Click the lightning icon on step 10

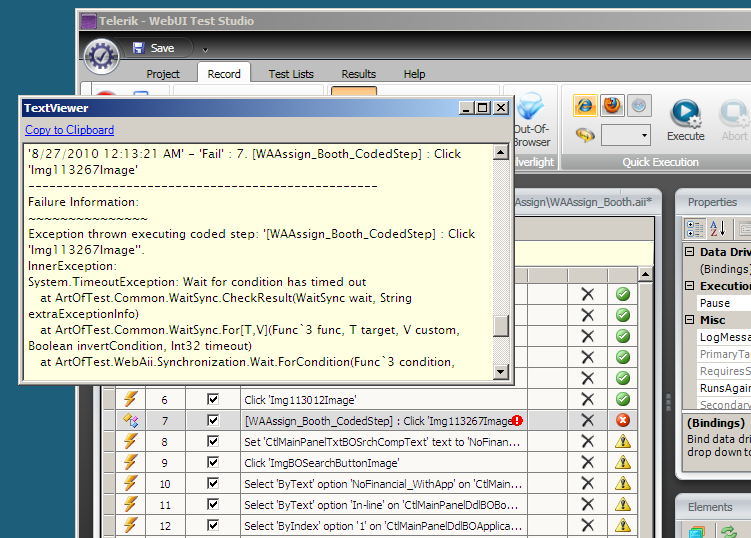click(130, 483)
